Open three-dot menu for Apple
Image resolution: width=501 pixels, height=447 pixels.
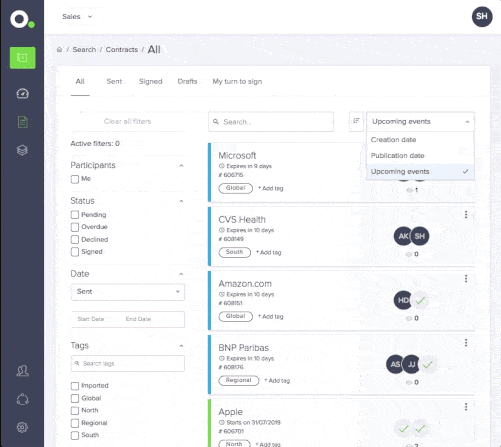pos(466,407)
